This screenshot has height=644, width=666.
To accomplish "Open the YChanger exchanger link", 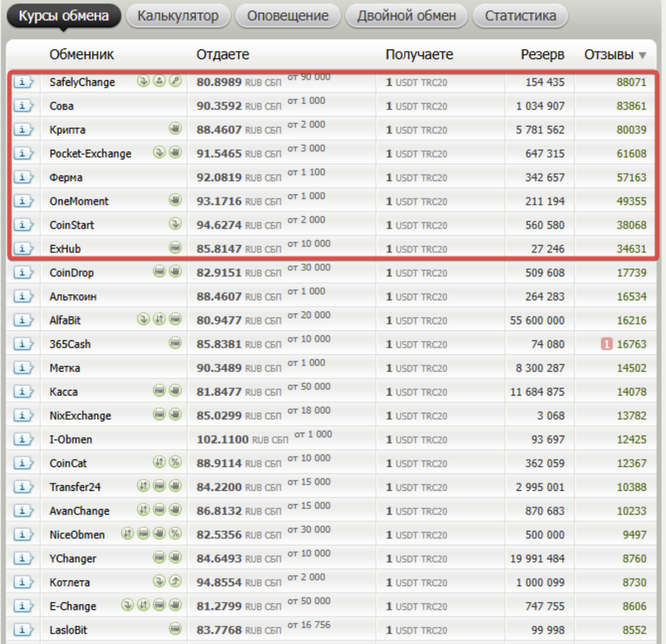I will [x=72, y=558].
